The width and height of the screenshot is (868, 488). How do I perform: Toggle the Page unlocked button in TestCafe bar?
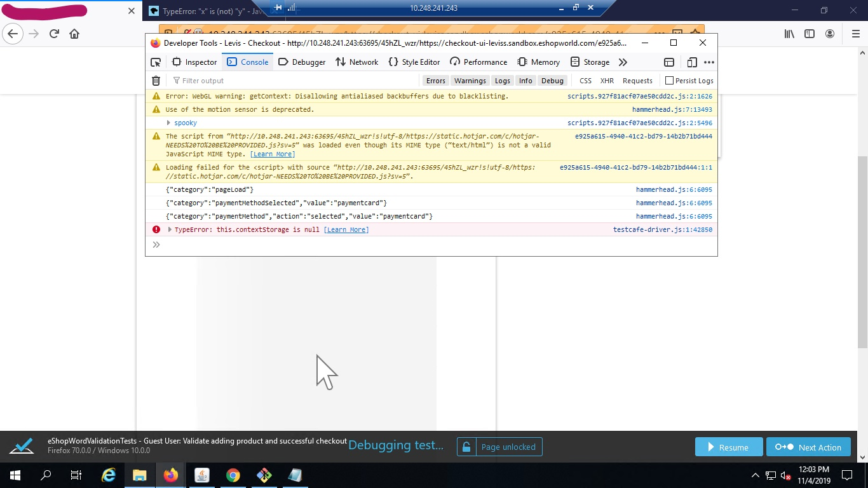click(499, 447)
